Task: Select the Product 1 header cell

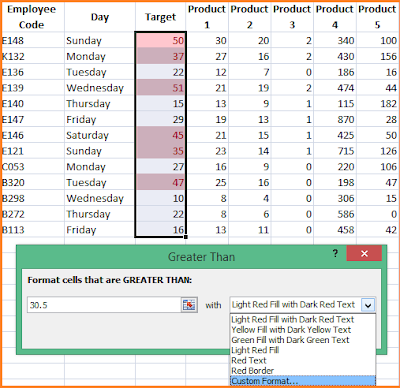Action: [x=207, y=17]
